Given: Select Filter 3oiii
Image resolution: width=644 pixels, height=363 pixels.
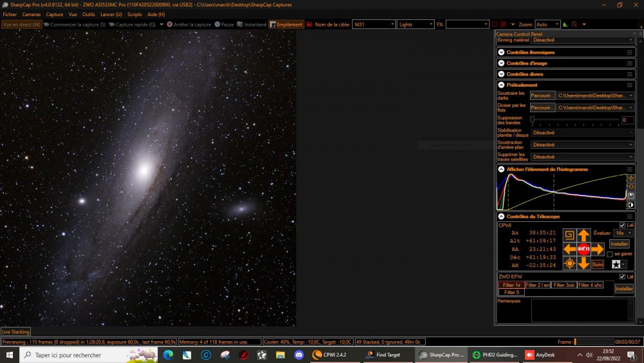Looking at the screenshot, I should coord(564,285).
